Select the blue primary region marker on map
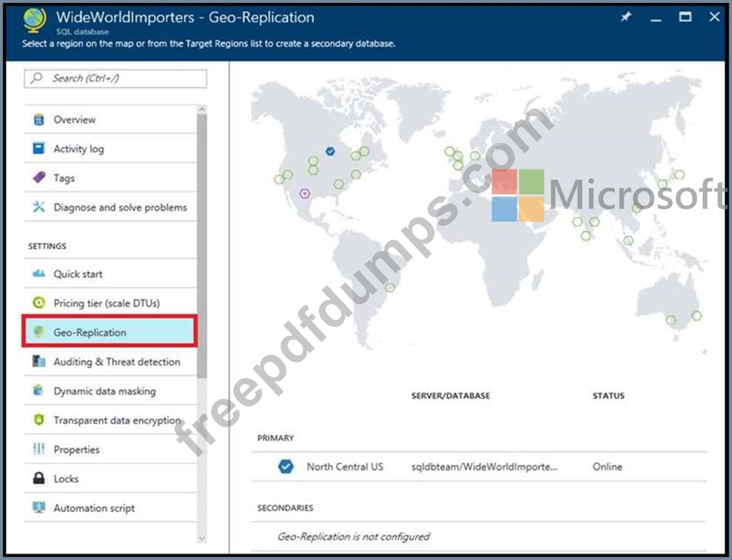Viewport: 732px width, 560px height. coord(330,151)
